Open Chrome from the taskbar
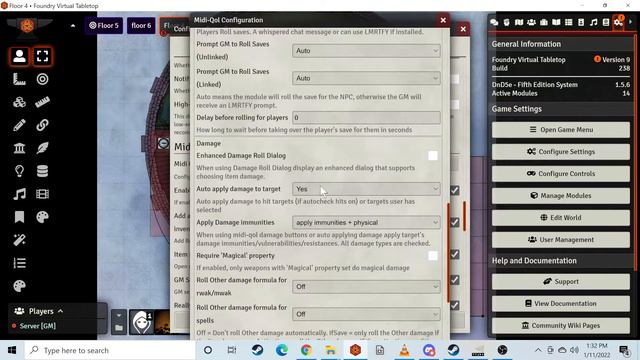Viewport: 640px width, 360px height. click(x=306, y=350)
